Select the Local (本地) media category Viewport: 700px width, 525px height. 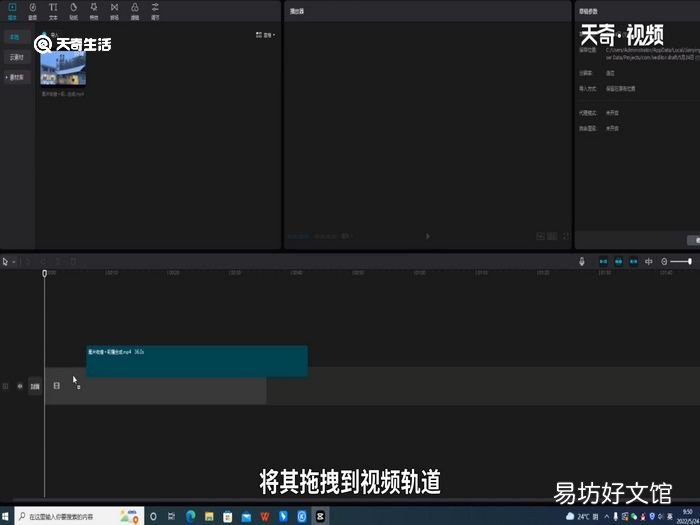click(16, 37)
